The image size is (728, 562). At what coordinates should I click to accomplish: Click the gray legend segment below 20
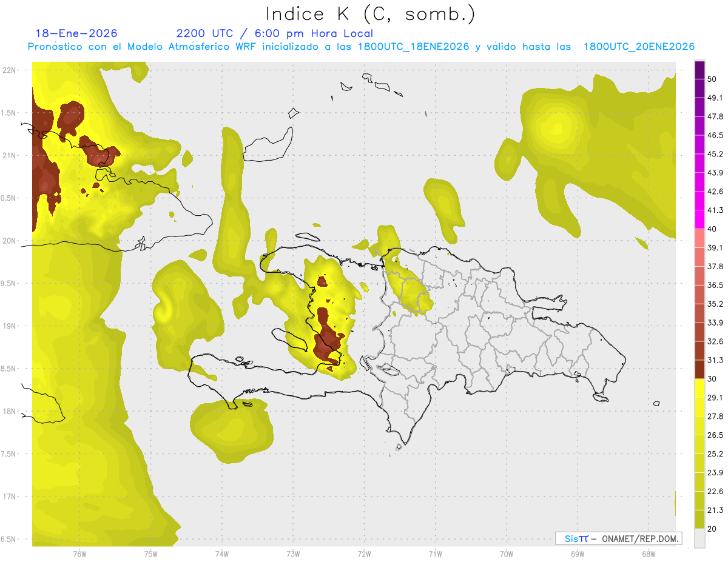(x=699, y=538)
